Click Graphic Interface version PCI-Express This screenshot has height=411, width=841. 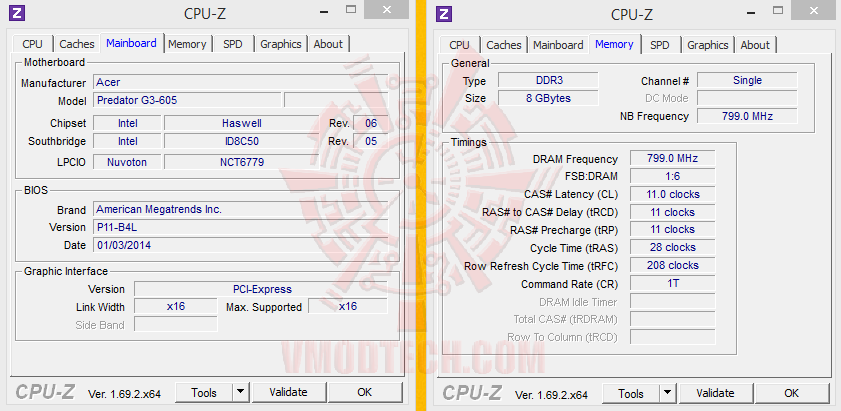(x=261, y=289)
